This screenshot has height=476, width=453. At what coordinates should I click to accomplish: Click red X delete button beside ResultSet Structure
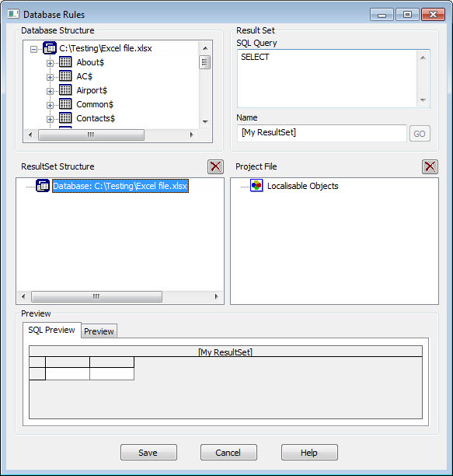point(215,166)
